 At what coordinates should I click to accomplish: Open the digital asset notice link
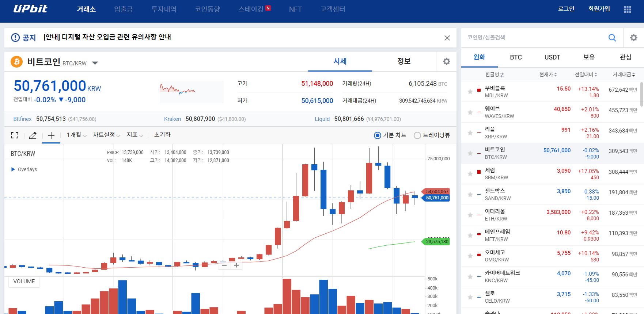click(x=107, y=37)
